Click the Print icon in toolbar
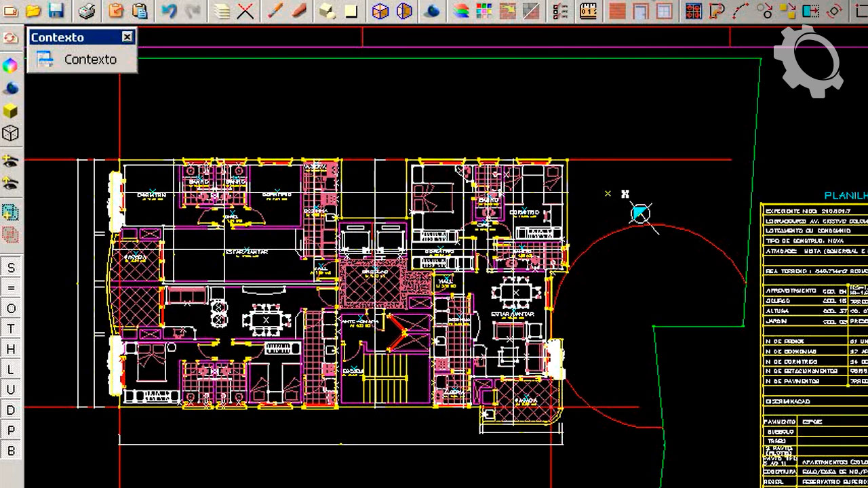 pos(87,11)
